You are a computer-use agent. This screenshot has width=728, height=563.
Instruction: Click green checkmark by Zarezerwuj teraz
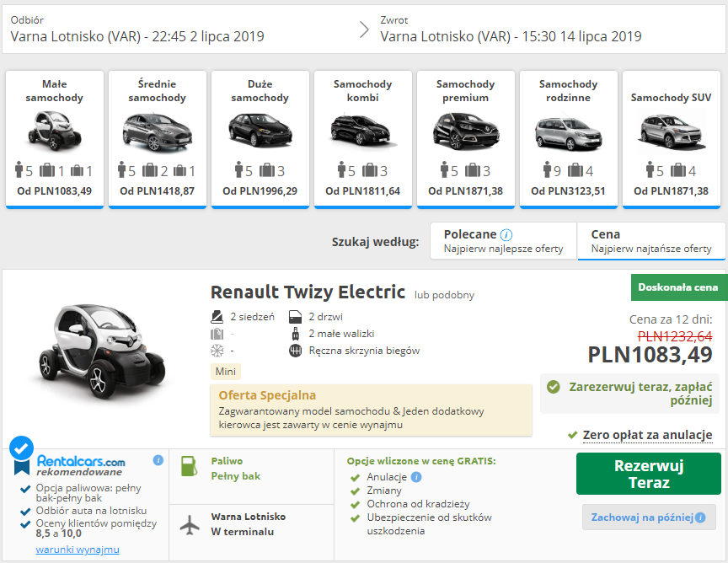point(554,387)
